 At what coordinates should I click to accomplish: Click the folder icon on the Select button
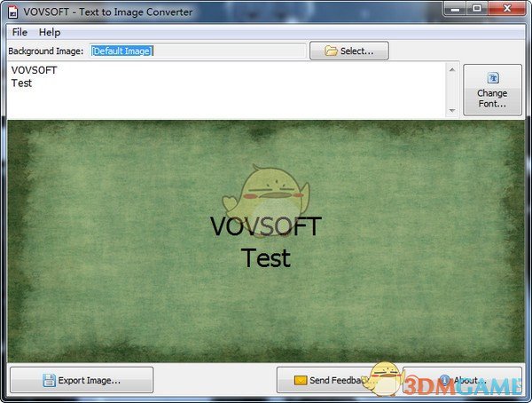(x=331, y=51)
